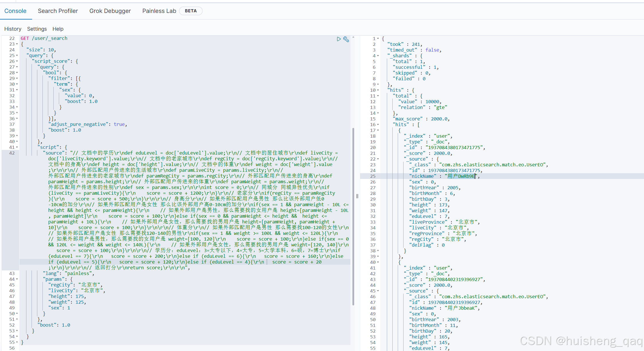Collapse the fold arrow at editor line 23
The width and height of the screenshot is (644, 351).
tap(17, 44)
